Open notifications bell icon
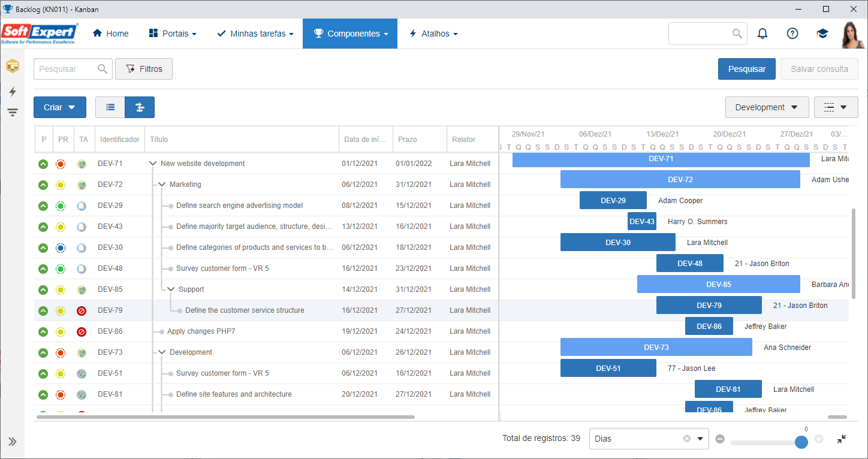Viewport: 868px width, 459px height. (762, 34)
